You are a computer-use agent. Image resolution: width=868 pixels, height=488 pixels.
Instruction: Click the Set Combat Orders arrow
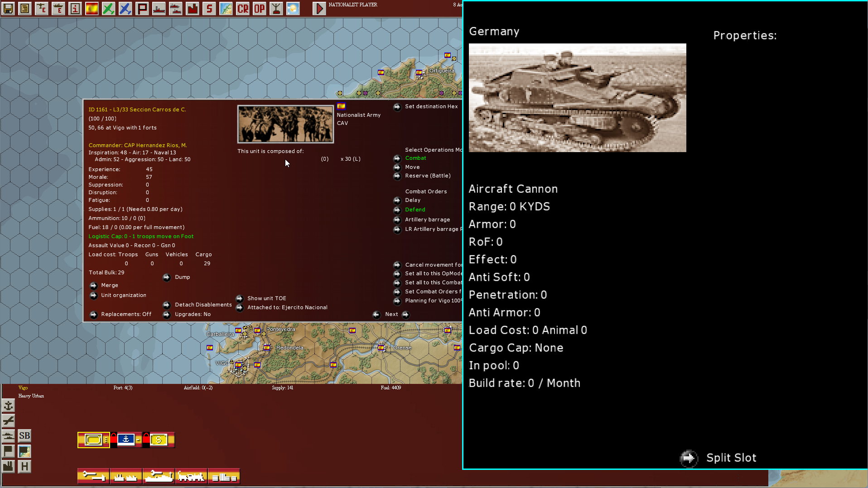(397, 292)
